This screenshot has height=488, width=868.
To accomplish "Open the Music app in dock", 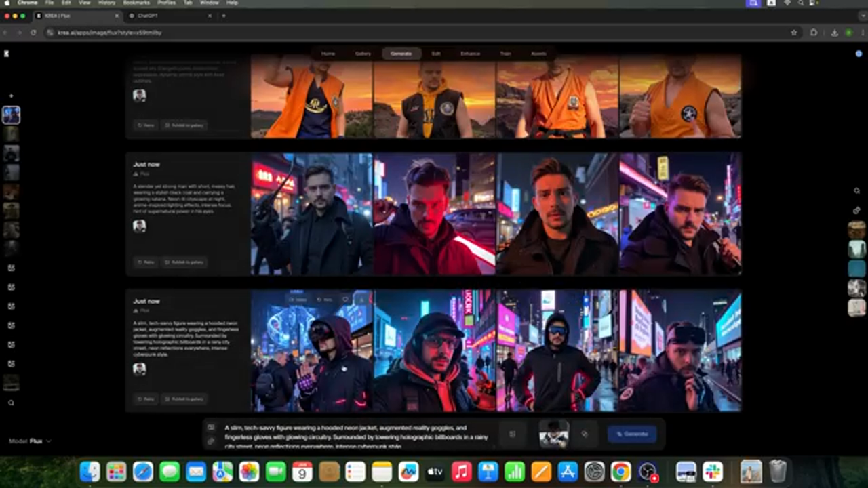I will tap(462, 471).
